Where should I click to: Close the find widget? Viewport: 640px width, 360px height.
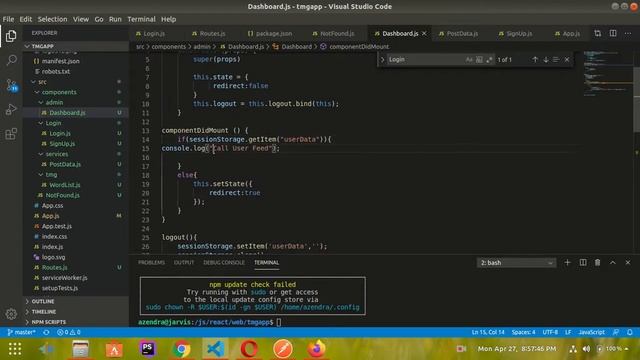tap(567, 60)
